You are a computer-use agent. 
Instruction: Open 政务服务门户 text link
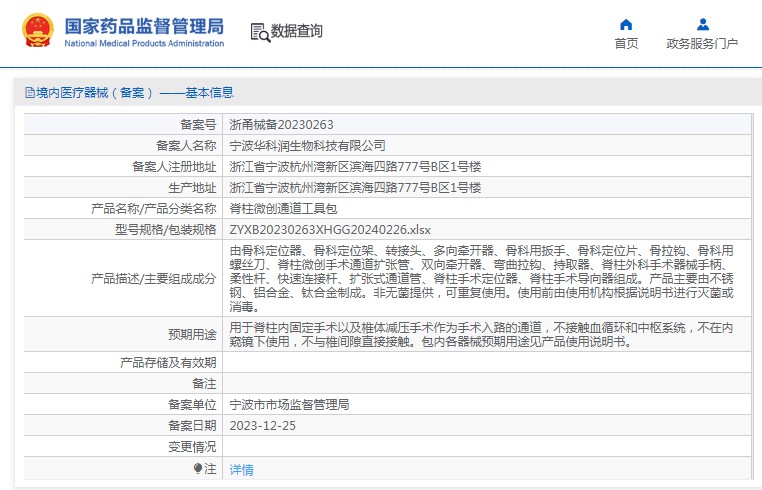[702, 44]
